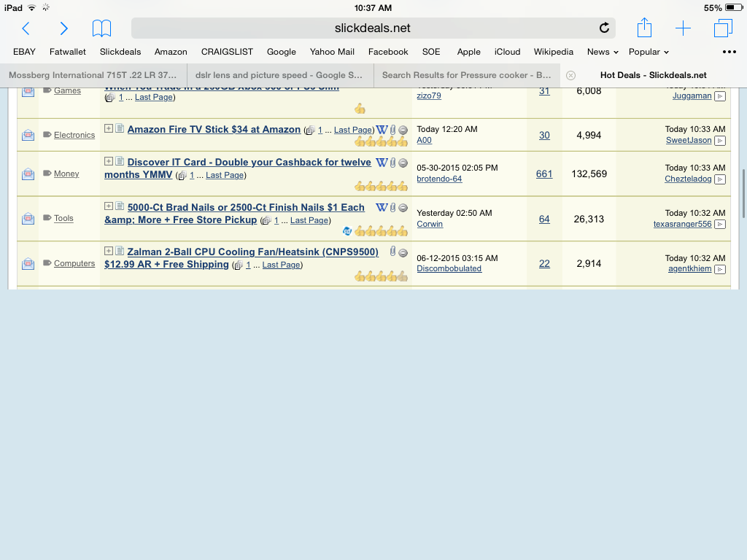
Task: Click views count "132,569"
Action: [589, 174]
